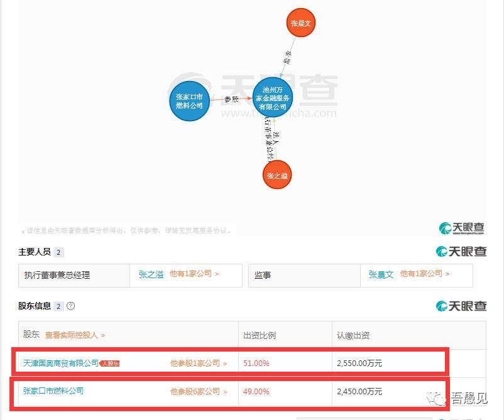The height and width of the screenshot is (420, 504).
Task: Open 张家口市燃料公司 shareholder link
Action: coord(53,390)
